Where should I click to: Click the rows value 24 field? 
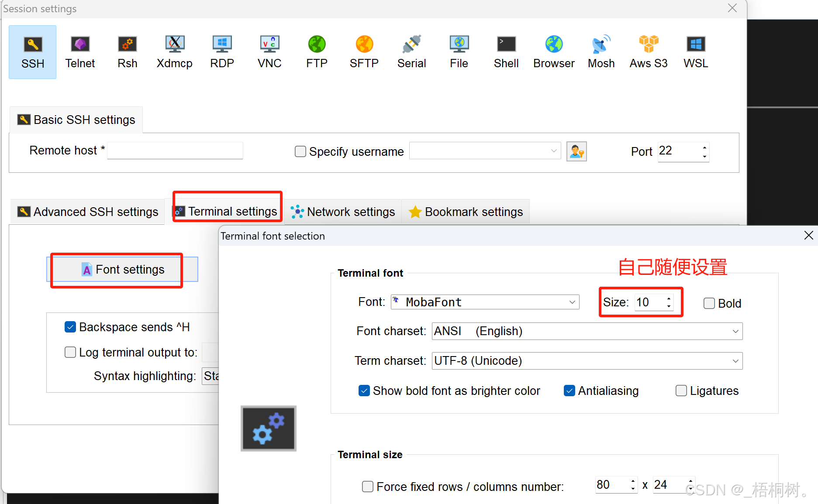point(670,484)
